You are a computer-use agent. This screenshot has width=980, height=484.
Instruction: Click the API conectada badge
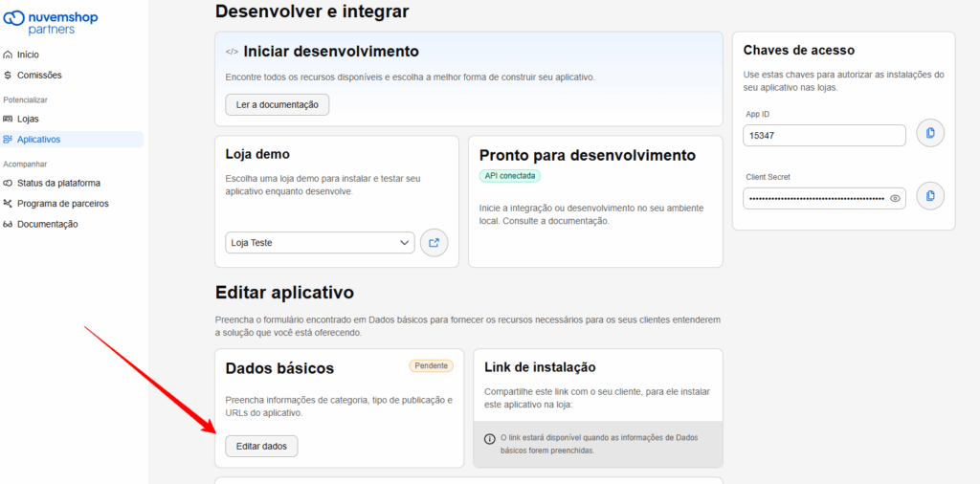click(509, 176)
